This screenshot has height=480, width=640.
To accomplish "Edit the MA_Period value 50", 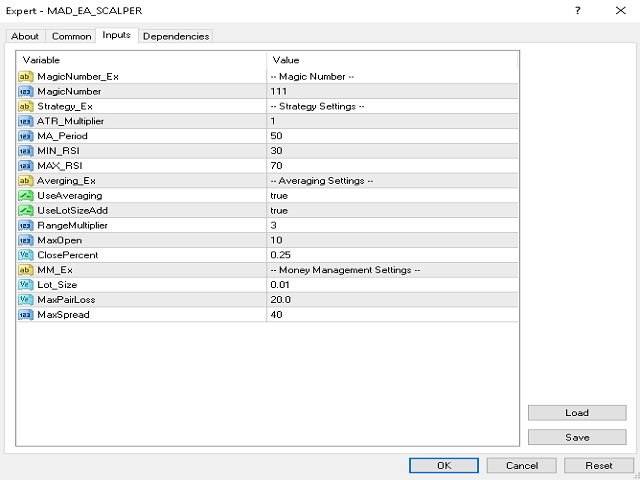I will pyautogui.click(x=392, y=136).
